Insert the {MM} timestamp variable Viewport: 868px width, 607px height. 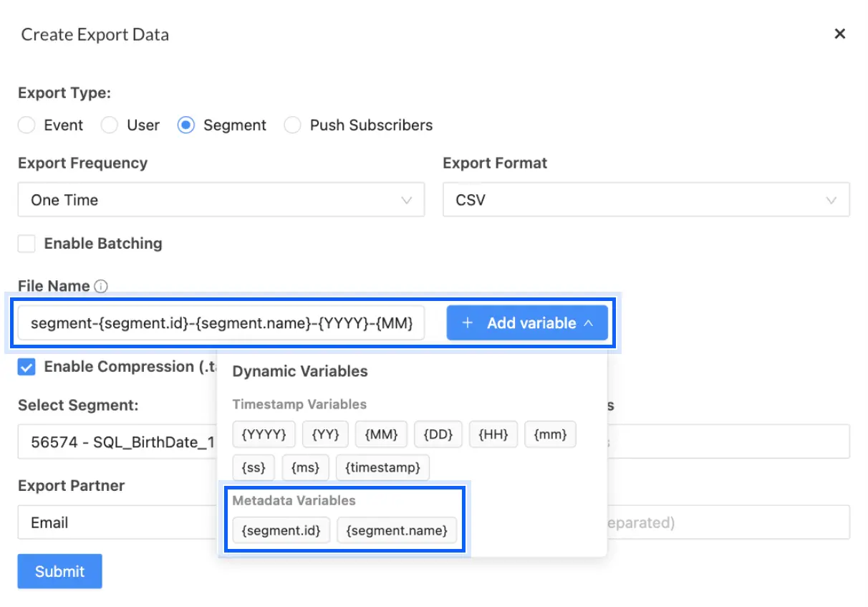[382, 434]
